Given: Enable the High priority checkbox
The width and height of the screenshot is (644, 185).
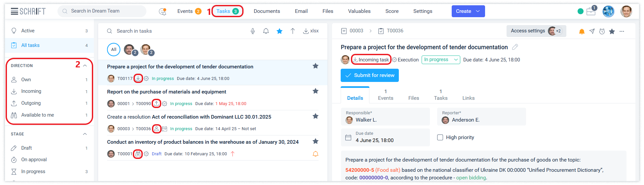Looking at the screenshot, I should (x=440, y=137).
